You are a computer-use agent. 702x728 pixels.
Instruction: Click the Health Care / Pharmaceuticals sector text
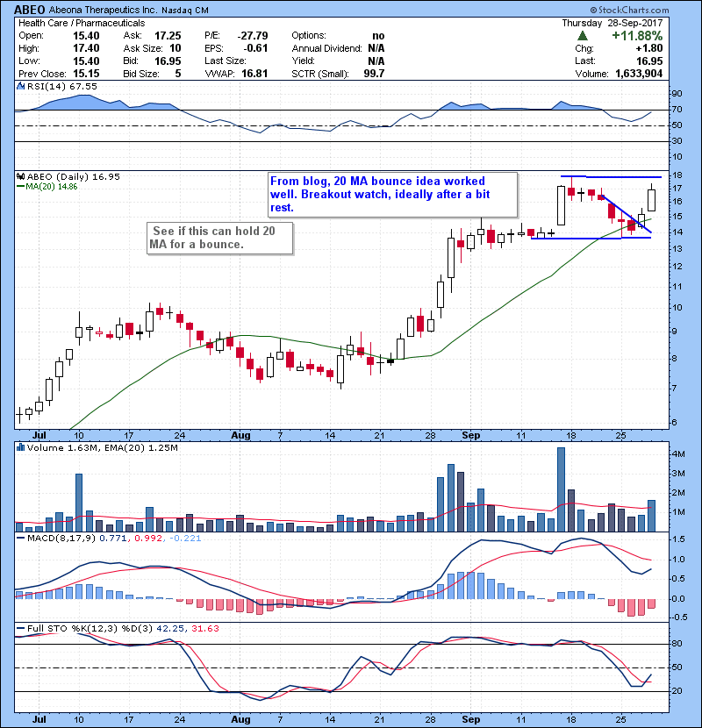(82, 23)
